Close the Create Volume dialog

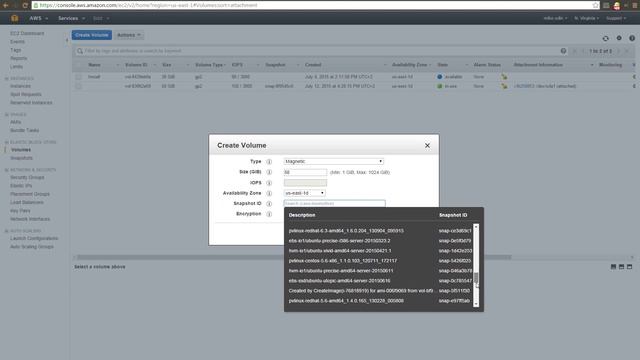(427, 146)
